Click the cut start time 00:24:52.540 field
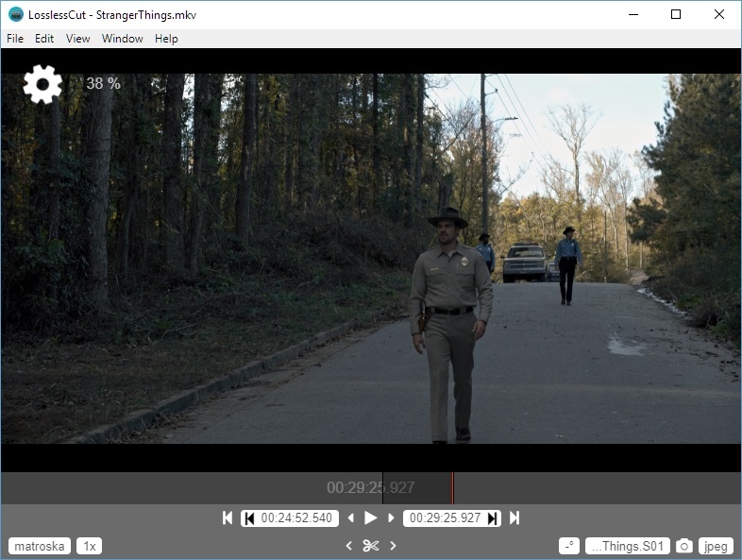 (296, 518)
